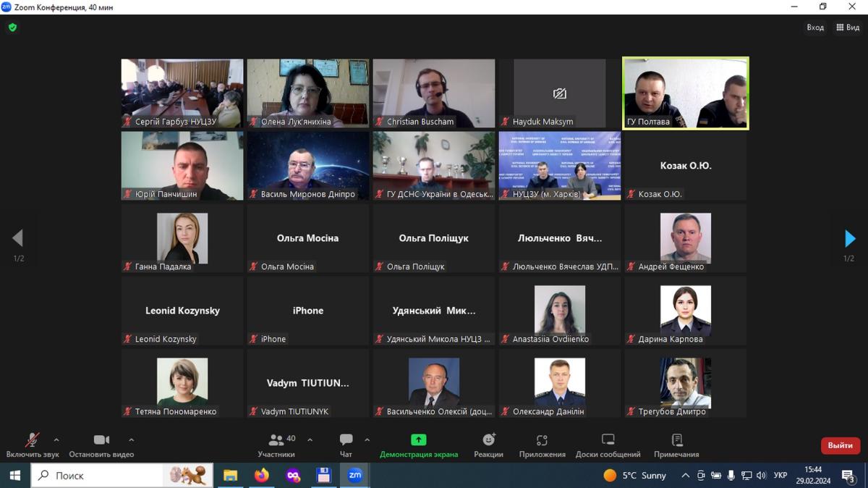The width and height of the screenshot is (868, 488).
Task: Show hidden system tray icons
Action: [x=685, y=476]
